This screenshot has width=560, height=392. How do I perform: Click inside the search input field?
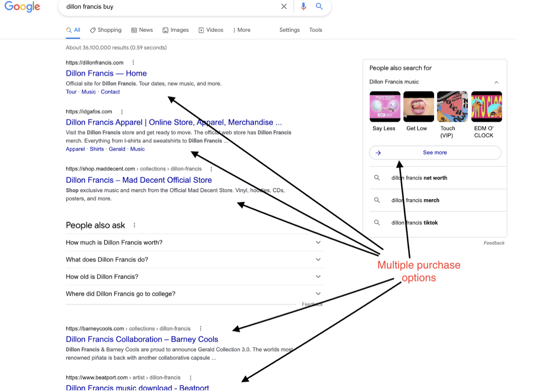point(166,6)
